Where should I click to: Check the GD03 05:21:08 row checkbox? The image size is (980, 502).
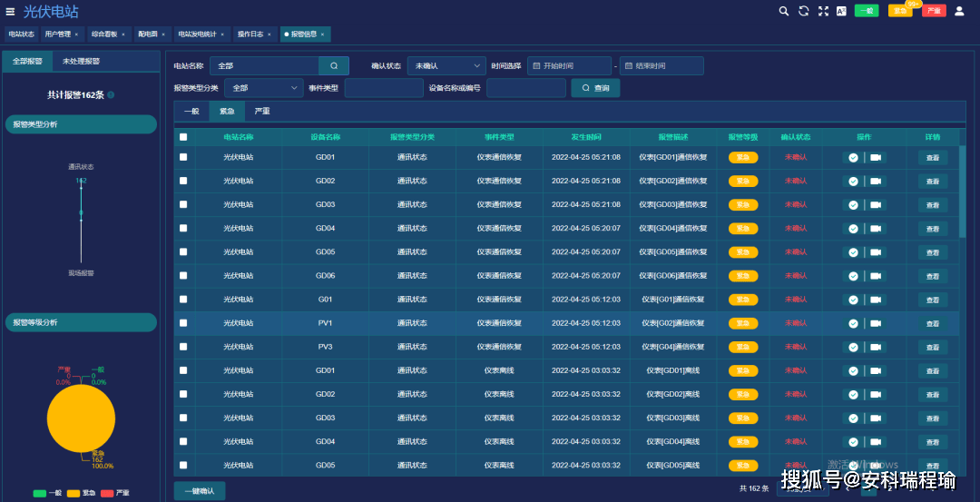[x=183, y=204]
